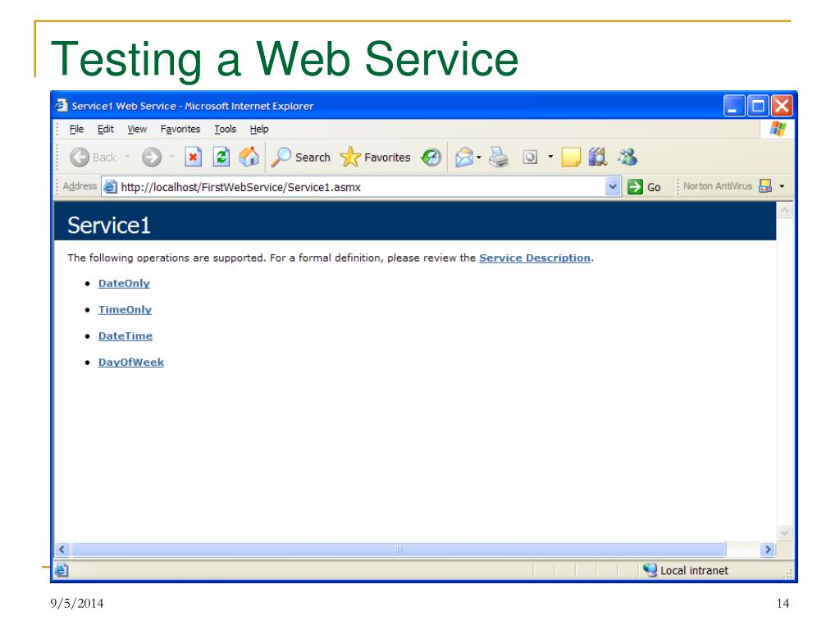Image resolution: width=840 pixels, height=630 pixels.
Task: Click the Norton AntiVirus icon
Action: tap(765, 186)
